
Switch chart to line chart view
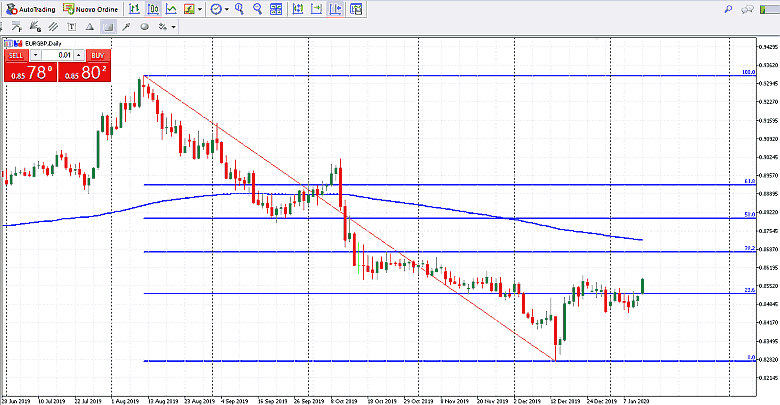tap(172, 9)
